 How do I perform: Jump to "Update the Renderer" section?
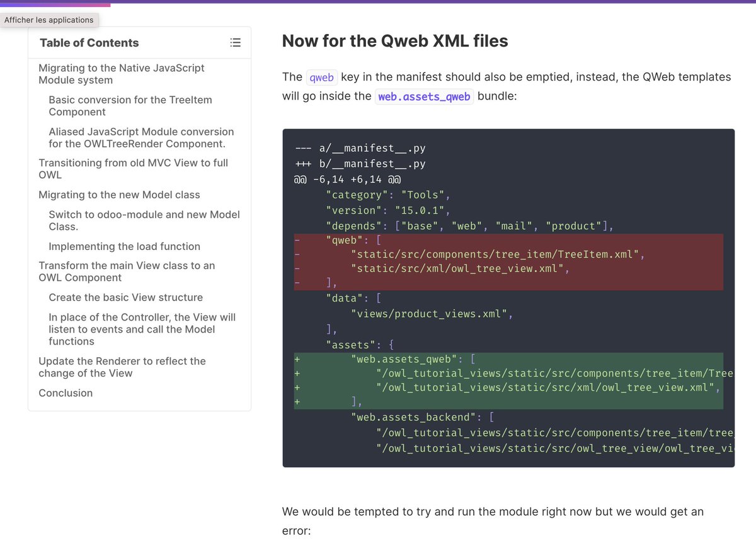[122, 367]
